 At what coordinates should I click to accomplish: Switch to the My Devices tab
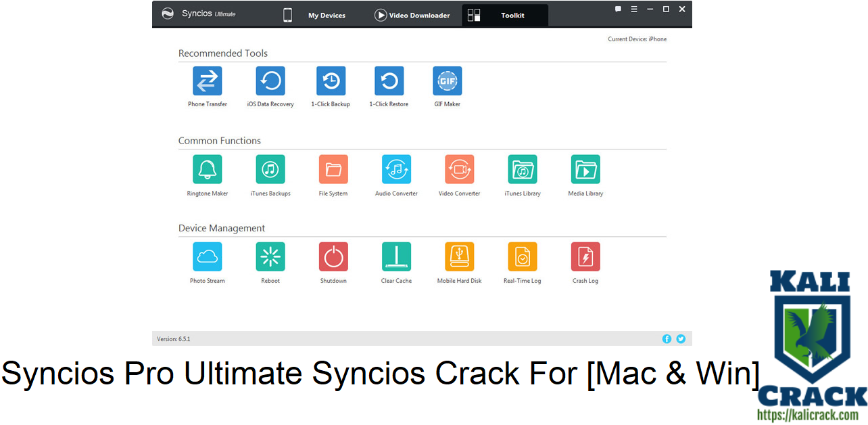(315, 15)
